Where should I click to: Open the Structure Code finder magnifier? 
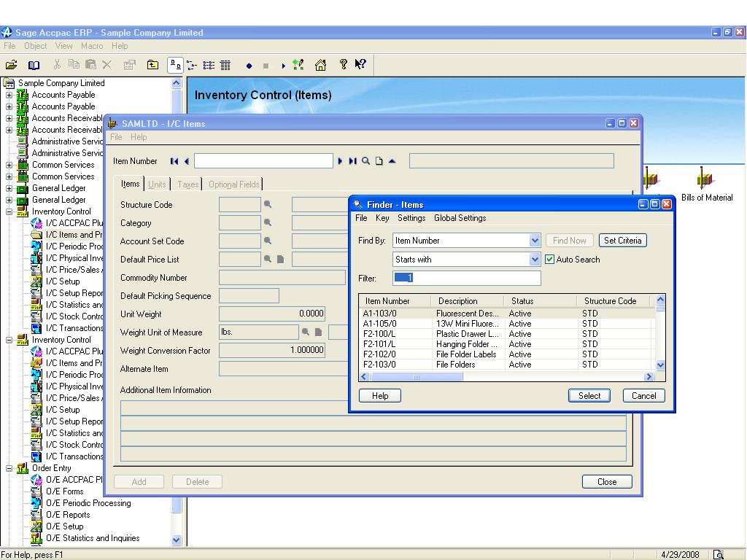268,204
